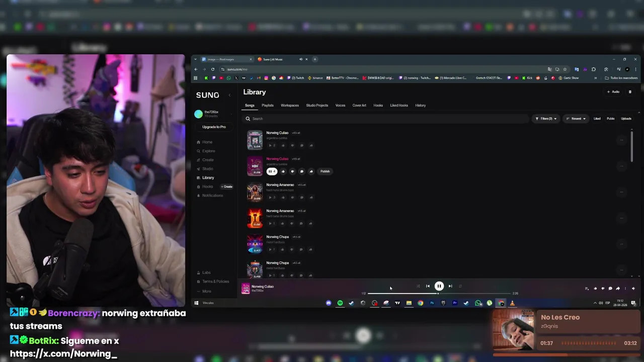Open the Windows Start menu
The width and height of the screenshot is (644, 362).
point(196,303)
